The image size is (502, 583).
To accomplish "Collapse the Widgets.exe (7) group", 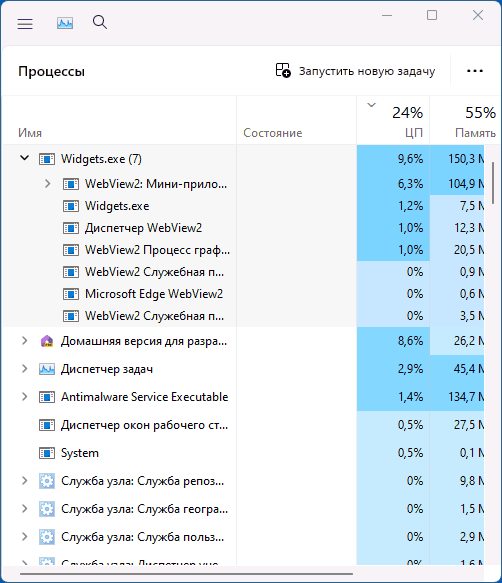I will [25, 158].
